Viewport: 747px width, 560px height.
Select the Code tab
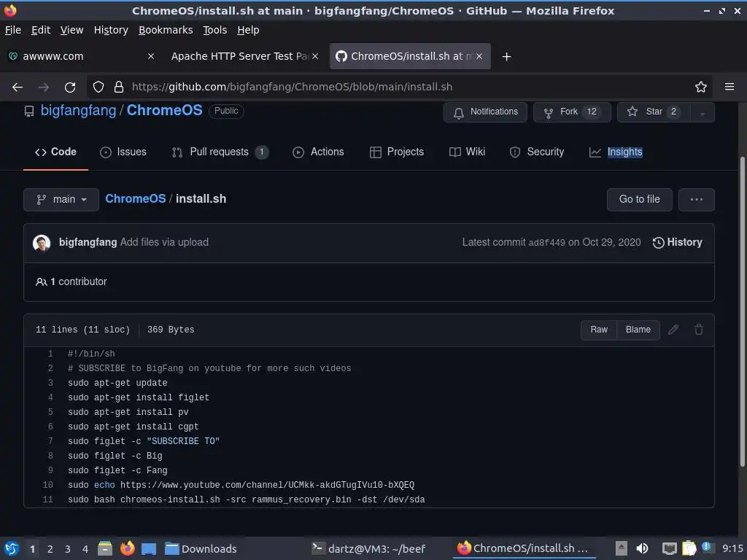pyautogui.click(x=55, y=152)
